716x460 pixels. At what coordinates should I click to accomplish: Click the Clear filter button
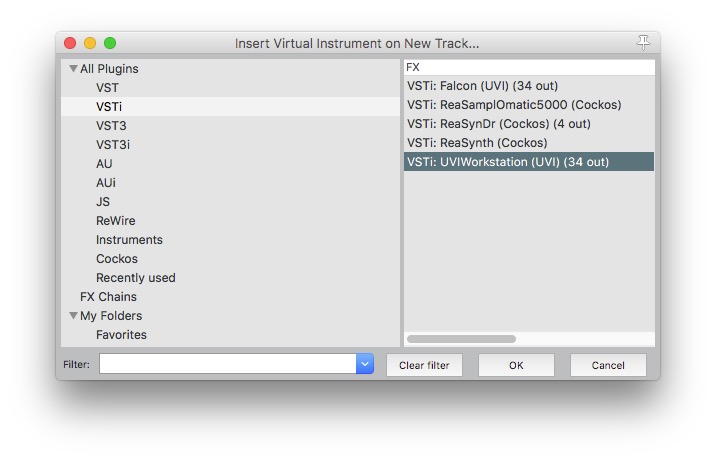tap(424, 365)
